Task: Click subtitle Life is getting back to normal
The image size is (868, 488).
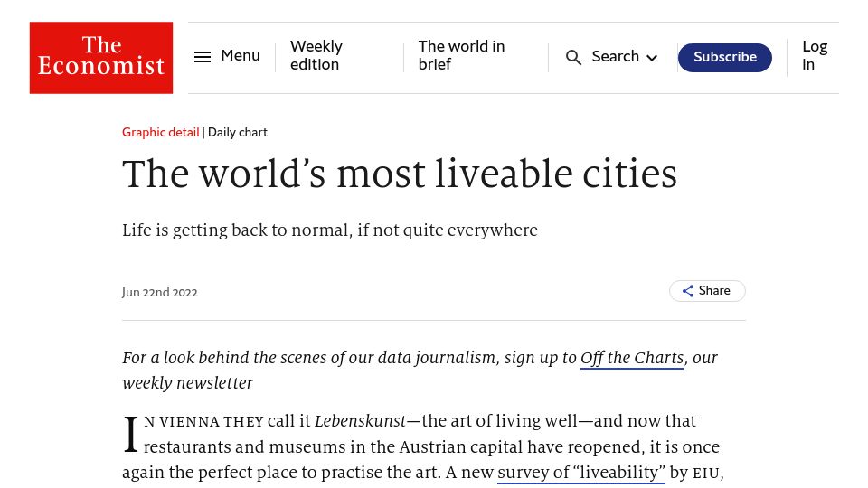Action: click(330, 230)
